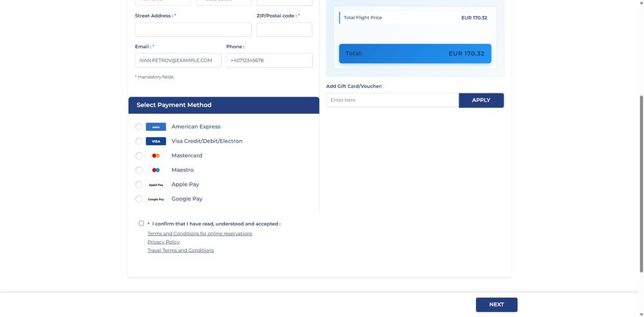This screenshot has height=317, width=644.
Task: Focus the ZIP/Postal code field
Action: pyautogui.click(x=284, y=30)
